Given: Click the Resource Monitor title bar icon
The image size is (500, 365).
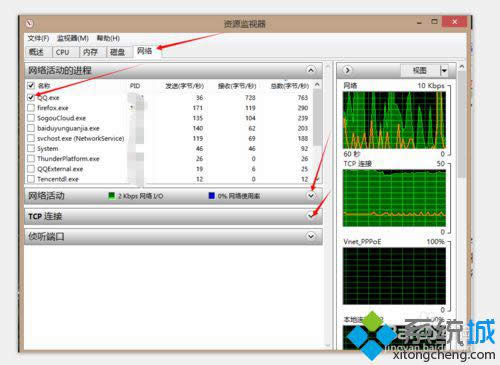Looking at the screenshot, I should click(30, 24).
